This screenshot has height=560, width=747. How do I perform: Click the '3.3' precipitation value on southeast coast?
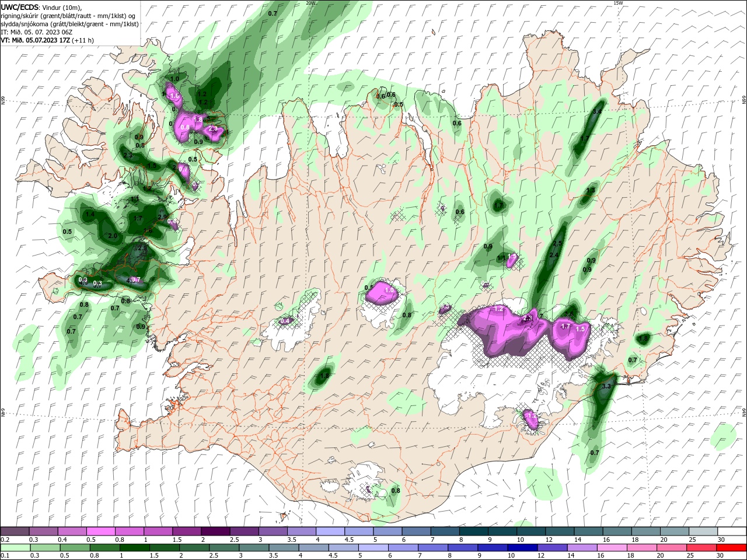[x=606, y=386]
